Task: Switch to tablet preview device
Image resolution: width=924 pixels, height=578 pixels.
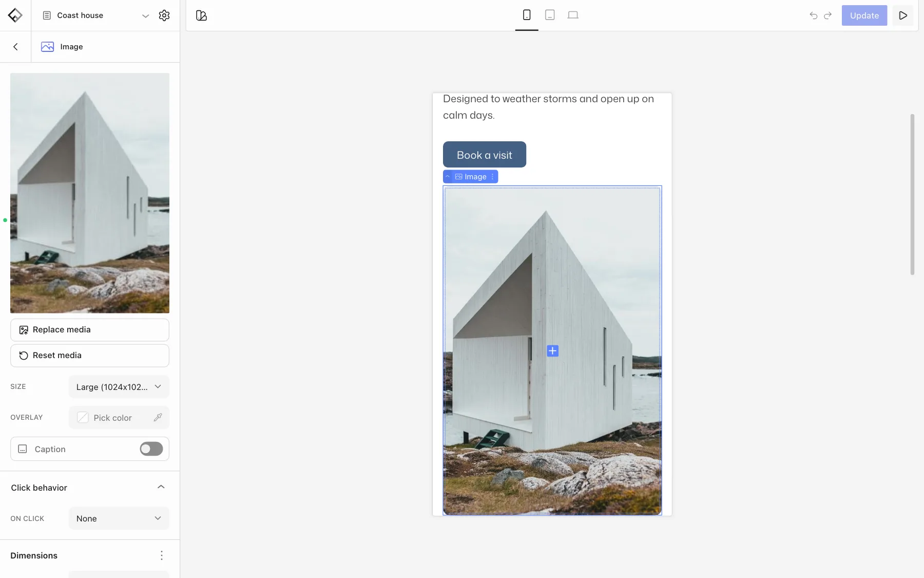Action: (550, 15)
